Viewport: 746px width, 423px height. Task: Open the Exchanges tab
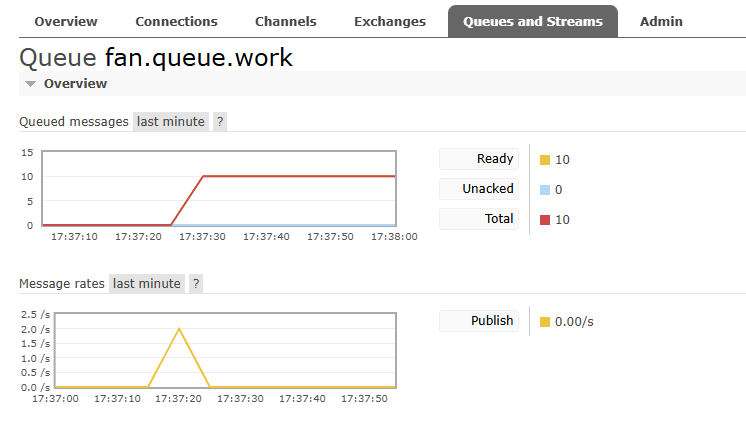click(x=390, y=21)
